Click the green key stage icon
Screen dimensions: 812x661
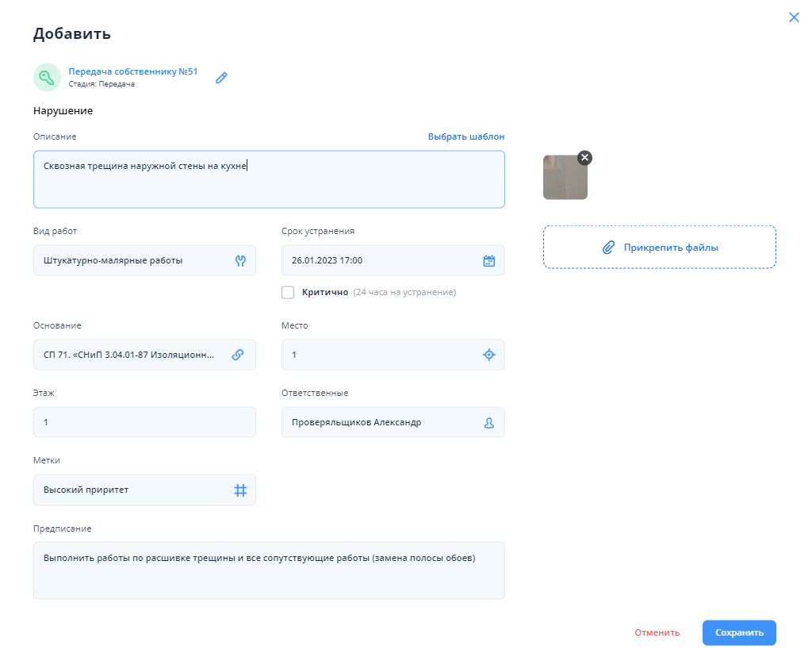coord(47,77)
